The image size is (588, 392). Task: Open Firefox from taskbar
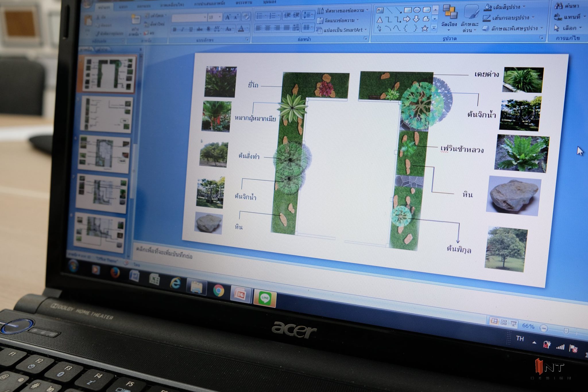pos(115,273)
